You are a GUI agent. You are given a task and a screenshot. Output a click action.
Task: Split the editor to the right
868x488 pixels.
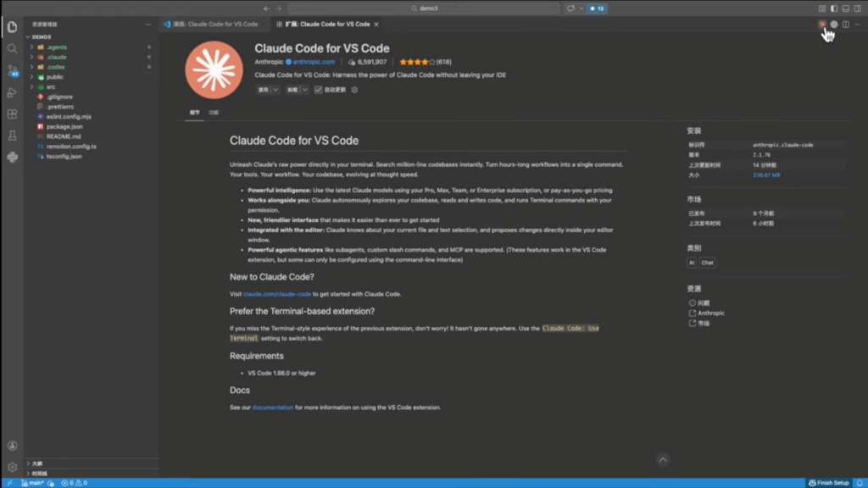(846, 25)
